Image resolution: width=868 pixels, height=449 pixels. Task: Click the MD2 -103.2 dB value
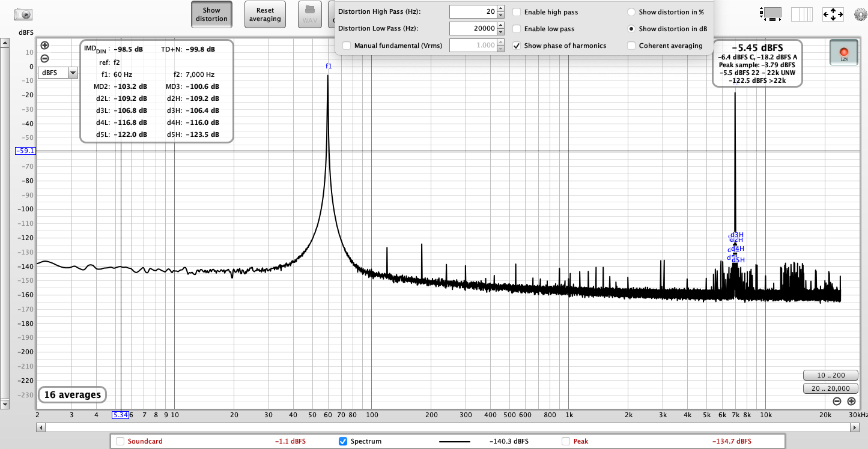click(130, 86)
